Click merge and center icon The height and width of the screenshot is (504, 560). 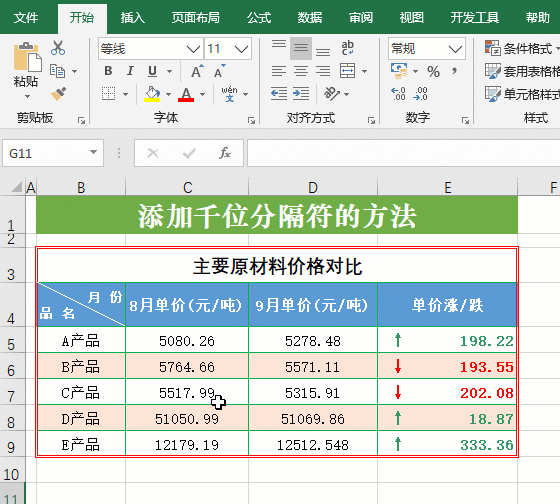pyautogui.click(x=348, y=71)
